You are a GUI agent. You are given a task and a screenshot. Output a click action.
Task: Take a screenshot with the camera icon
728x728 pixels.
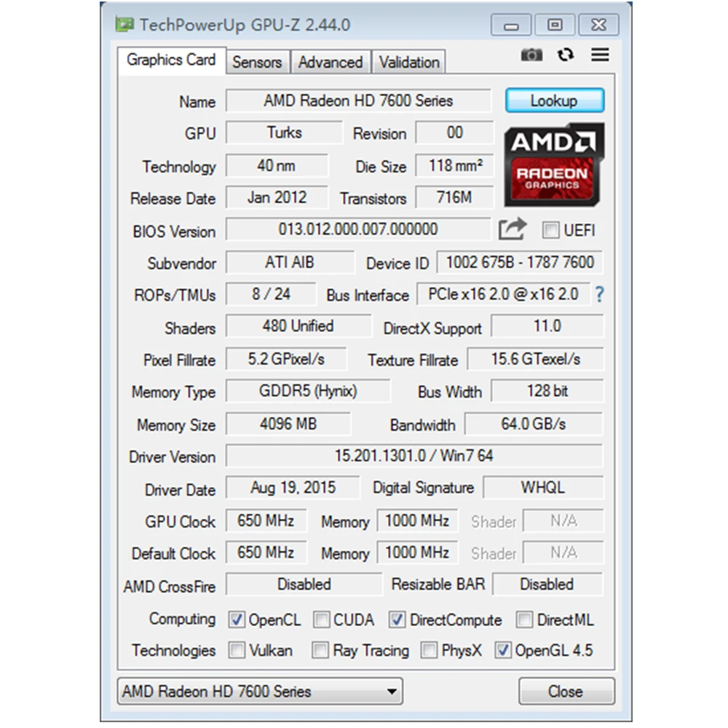pyautogui.click(x=531, y=55)
